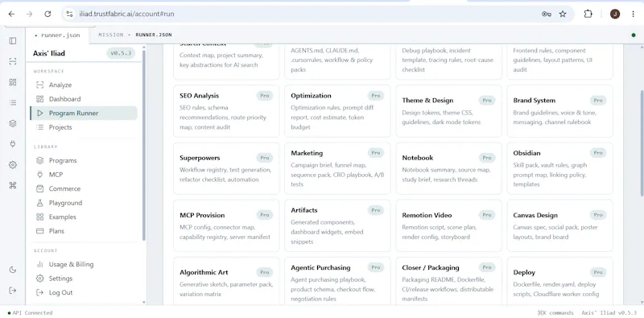Select the Artifacts program card
Screen dimensions: 644x318
pos(337,225)
